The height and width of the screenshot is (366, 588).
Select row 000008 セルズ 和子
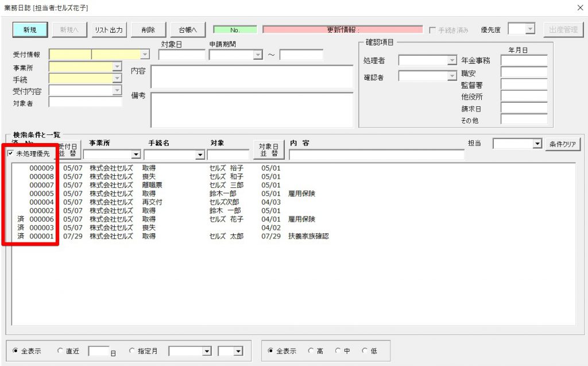tap(293, 176)
